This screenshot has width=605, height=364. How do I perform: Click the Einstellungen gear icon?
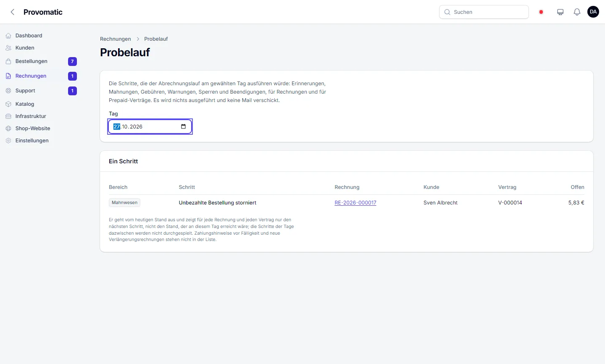pyautogui.click(x=8, y=141)
